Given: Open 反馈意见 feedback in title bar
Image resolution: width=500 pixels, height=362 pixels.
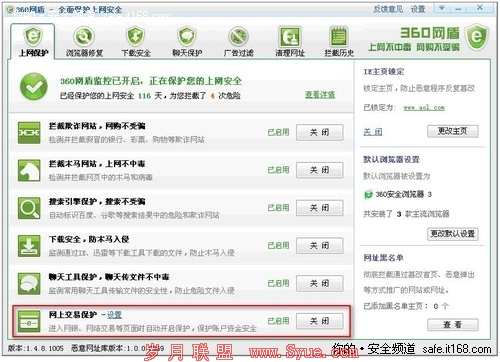Looking at the screenshot, I should coord(388,9).
